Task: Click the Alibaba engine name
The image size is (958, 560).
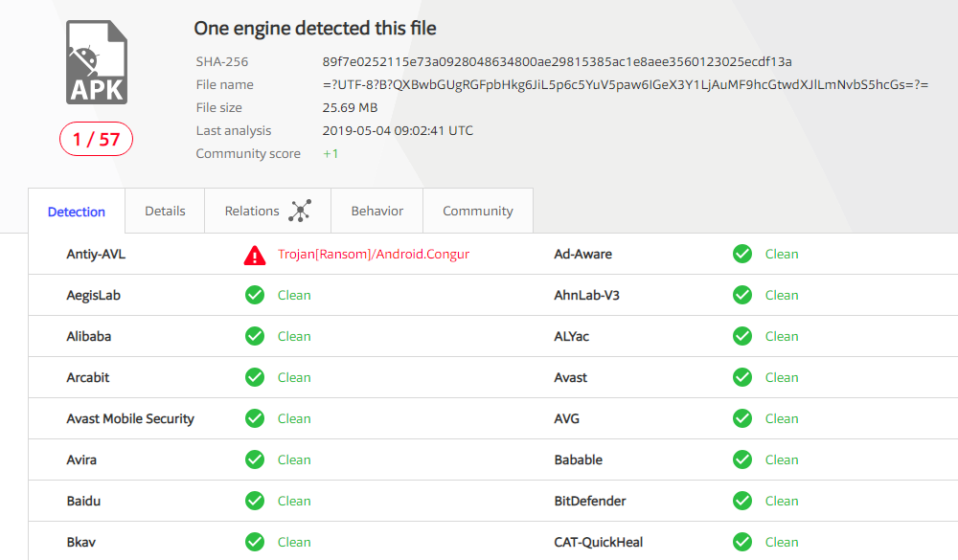Action: click(x=88, y=336)
